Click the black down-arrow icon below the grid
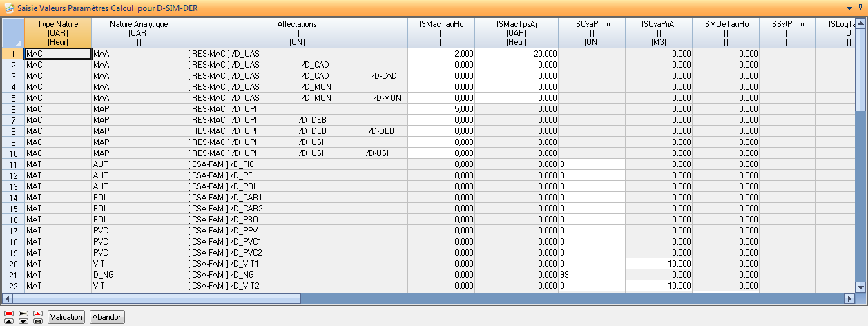 (23, 320)
